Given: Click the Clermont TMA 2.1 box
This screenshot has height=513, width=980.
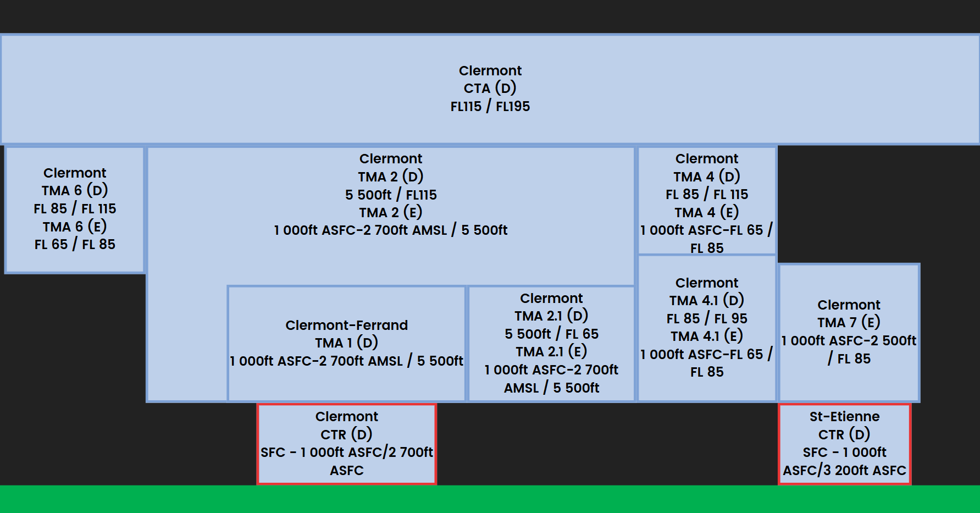Looking at the screenshot, I should [551, 344].
